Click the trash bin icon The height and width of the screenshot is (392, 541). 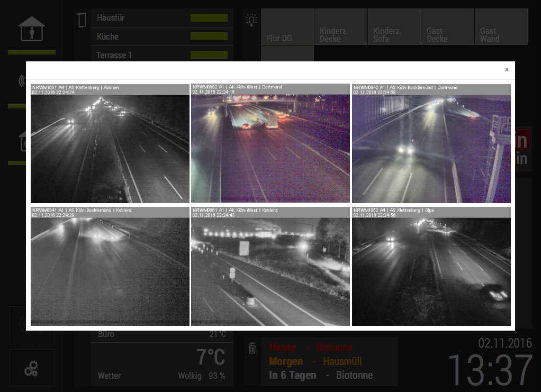[252, 348]
